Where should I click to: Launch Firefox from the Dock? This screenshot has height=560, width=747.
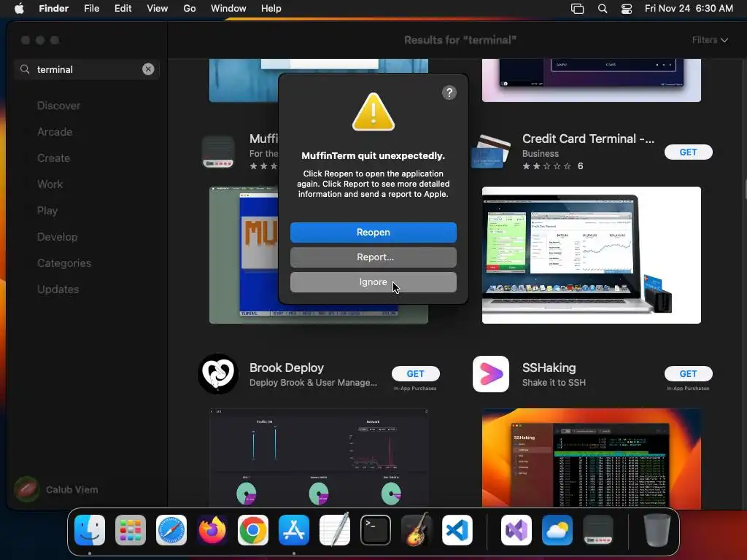point(212,530)
